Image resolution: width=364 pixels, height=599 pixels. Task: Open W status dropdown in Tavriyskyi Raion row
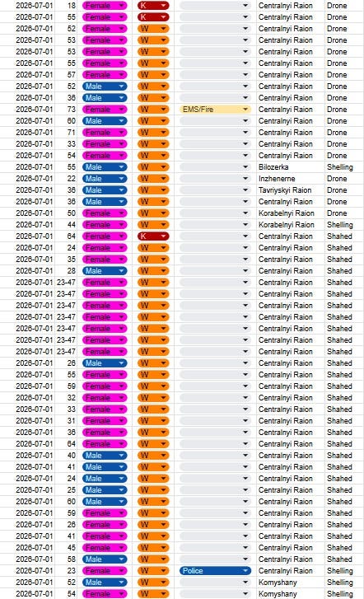click(153, 190)
